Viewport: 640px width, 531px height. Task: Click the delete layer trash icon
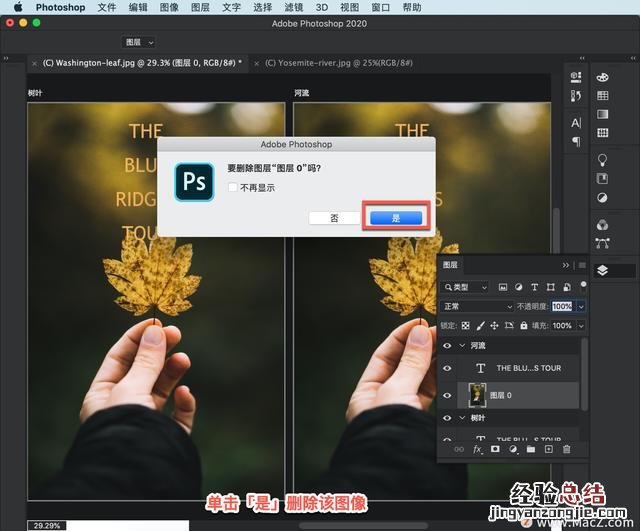point(566,450)
